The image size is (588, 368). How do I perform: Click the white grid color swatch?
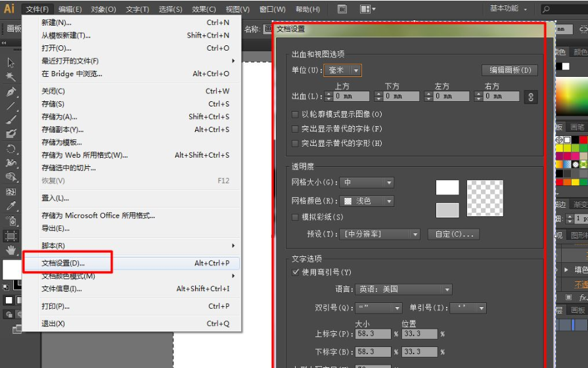(x=447, y=187)
